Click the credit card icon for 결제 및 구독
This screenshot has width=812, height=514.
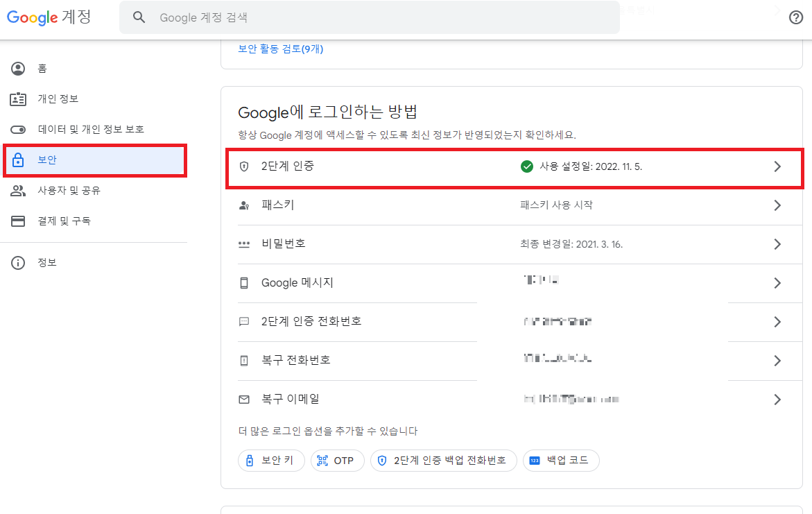18,221
